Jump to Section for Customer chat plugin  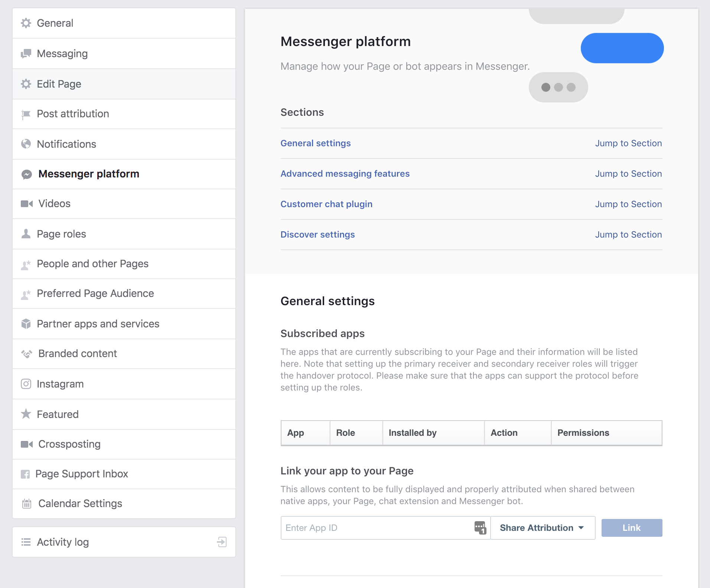click(628, 204)
